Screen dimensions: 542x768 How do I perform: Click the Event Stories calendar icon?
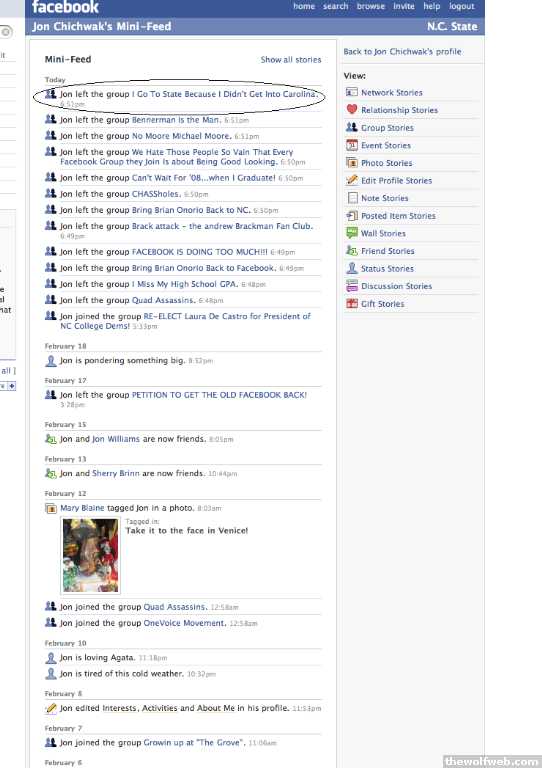pyautogui.click(x=352, y=145)
